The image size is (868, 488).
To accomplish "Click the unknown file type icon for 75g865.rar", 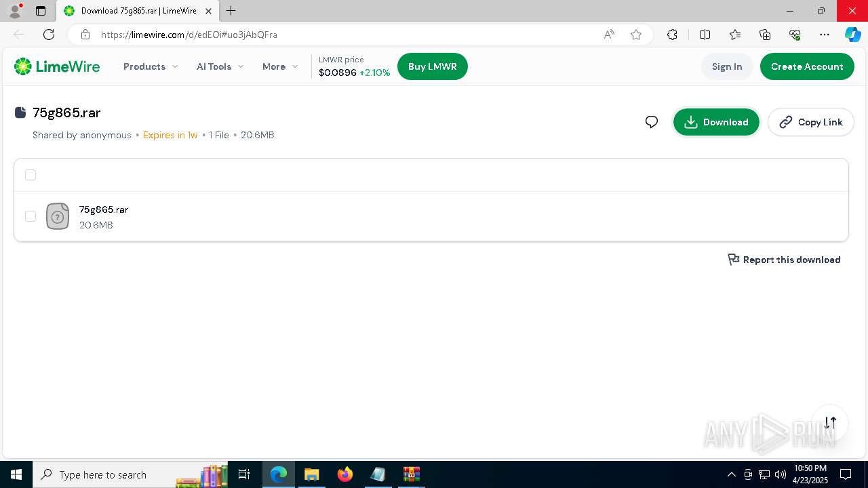I will click(58, 216).
